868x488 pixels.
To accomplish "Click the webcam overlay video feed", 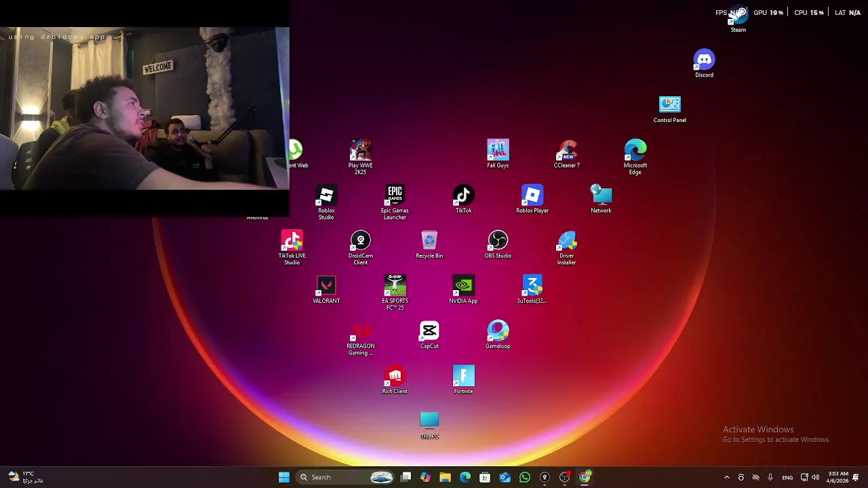I will tap(144, 108).
